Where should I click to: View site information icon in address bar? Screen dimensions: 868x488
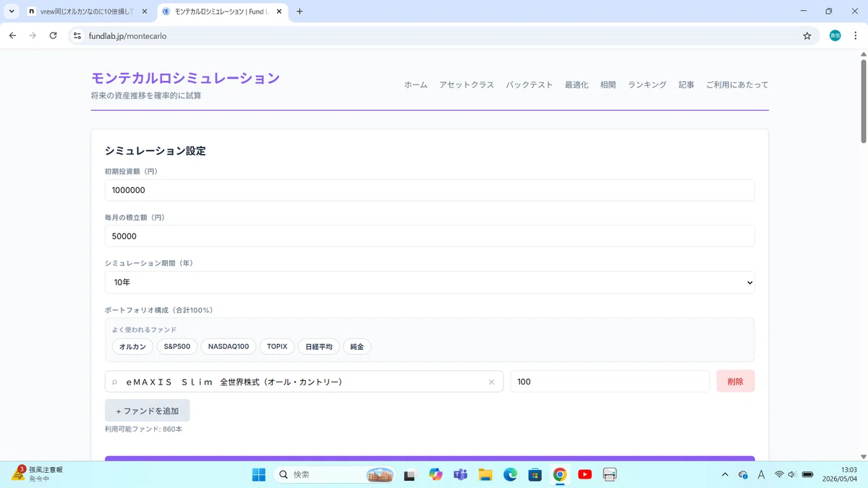[x=77, y=35]
